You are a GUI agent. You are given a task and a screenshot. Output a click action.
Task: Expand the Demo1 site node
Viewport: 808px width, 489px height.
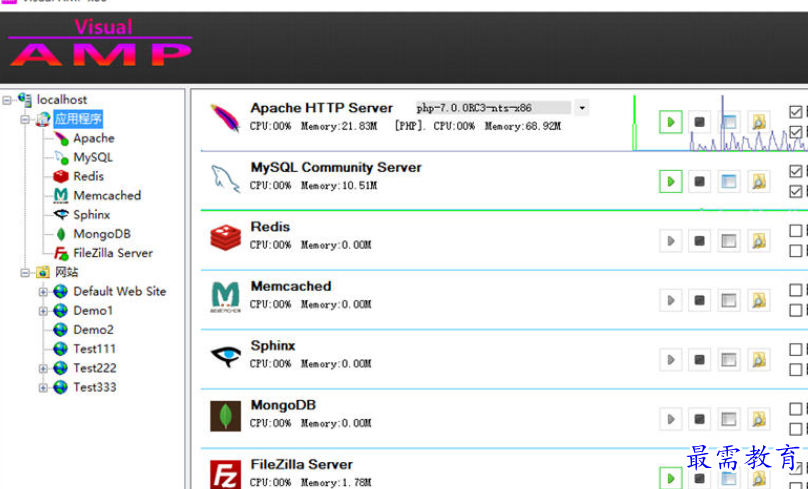pyautogui.click(x=43, y=311)
